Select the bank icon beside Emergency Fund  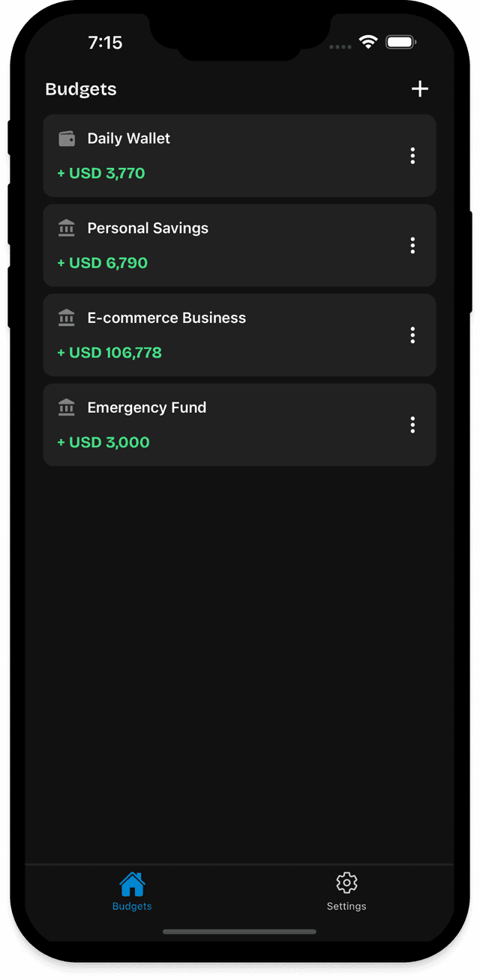67,407
